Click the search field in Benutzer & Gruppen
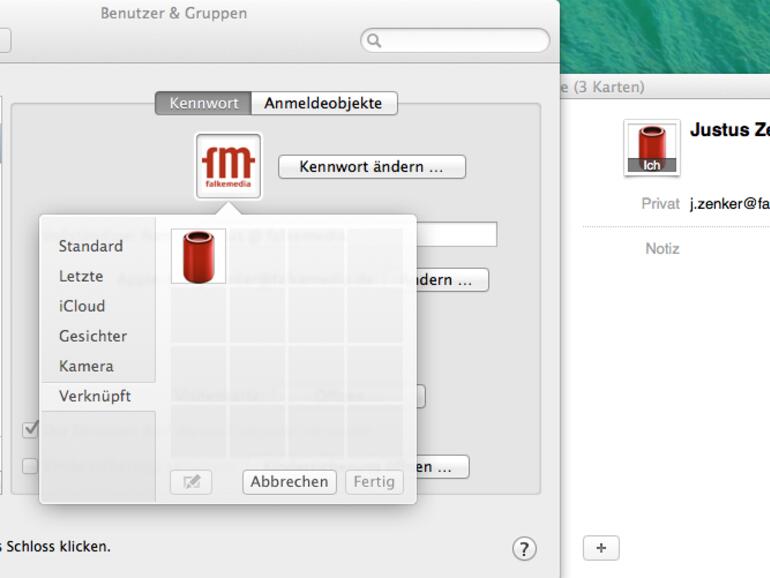 (455, 40)
